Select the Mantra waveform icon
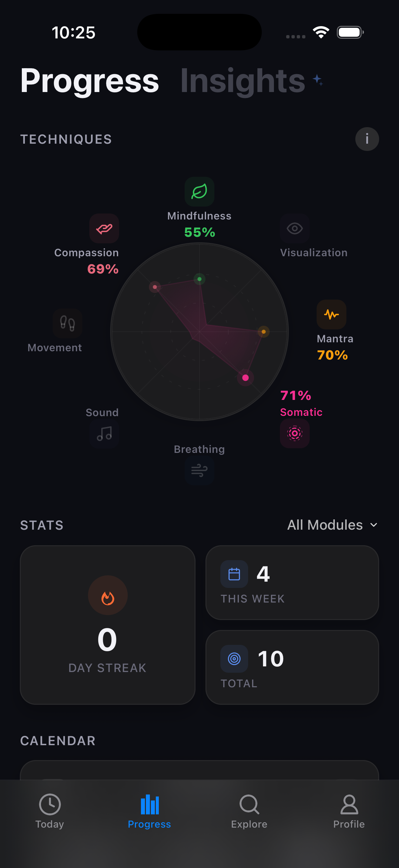The width and height of the screenshot is (399, 868). tap(332, 314)
